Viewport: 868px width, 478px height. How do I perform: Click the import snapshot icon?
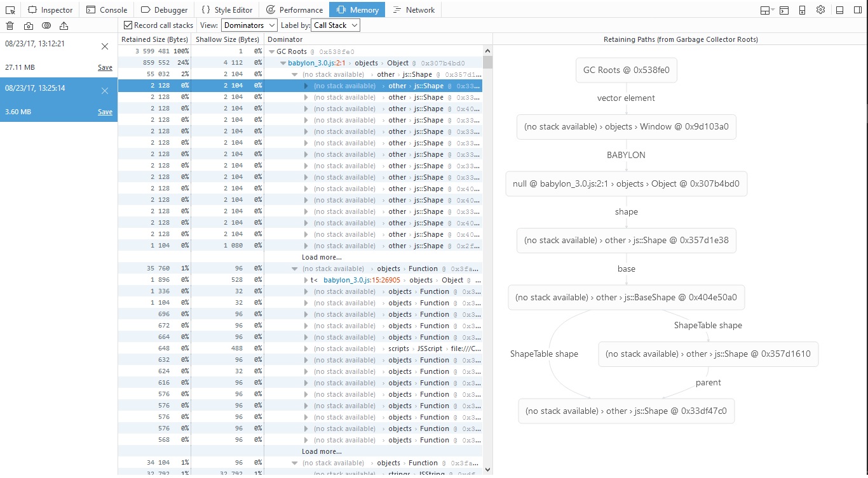tap(64, 26)
